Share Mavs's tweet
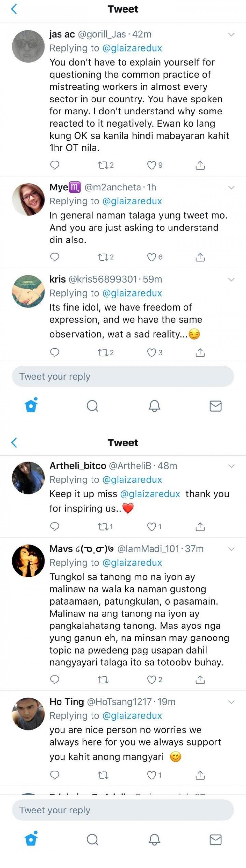246x868 pixels. (x=200, y=680)
